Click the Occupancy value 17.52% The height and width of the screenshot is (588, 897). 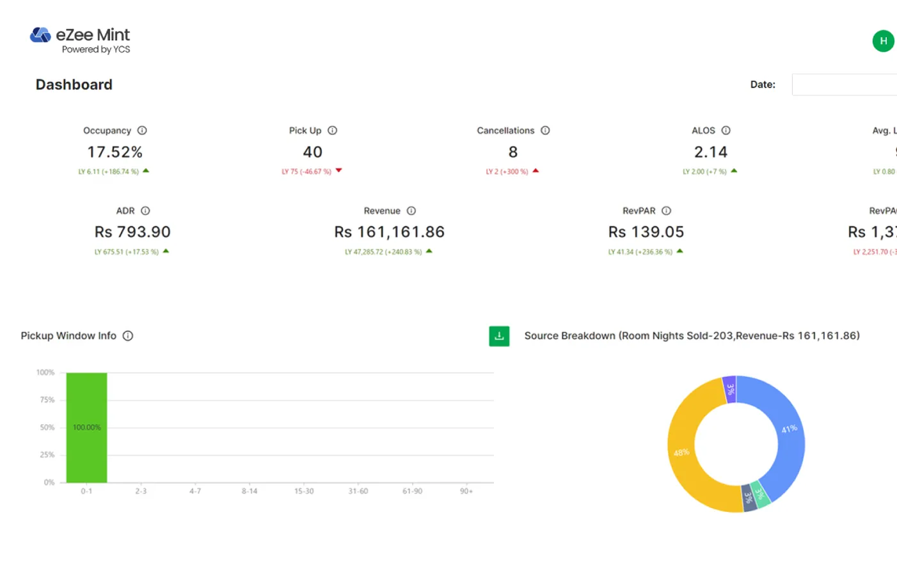tap(115, 152)
